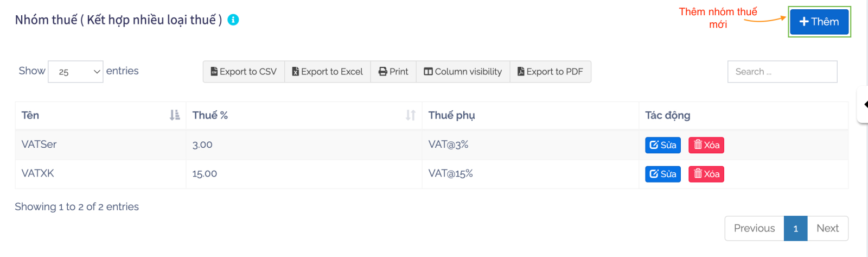The width and height of the screenshot is (868, 257).
Task: Click the blue info icon beside the title
Action: pyautogui.click(x=233, y=20)
